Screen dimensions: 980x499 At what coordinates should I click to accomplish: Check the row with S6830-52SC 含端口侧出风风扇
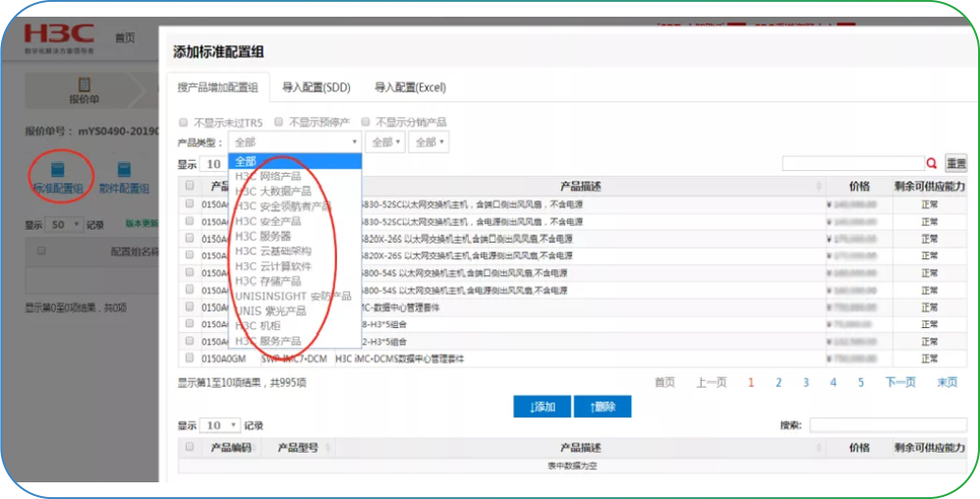tap(190, 203)
